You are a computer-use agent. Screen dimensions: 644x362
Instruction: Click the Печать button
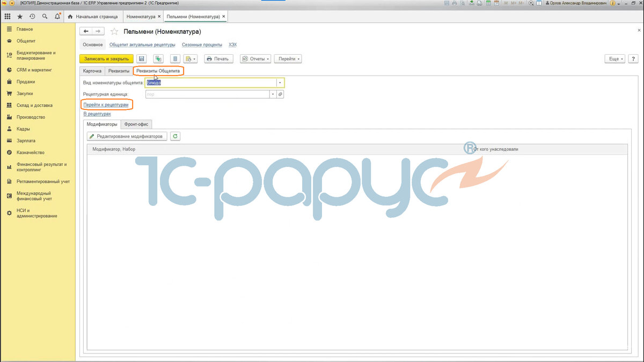pos(218,58)
